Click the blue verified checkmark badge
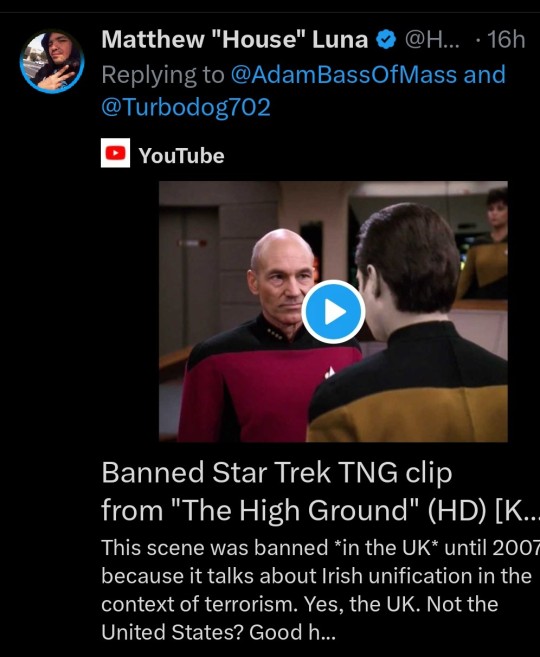 point(386,40)
